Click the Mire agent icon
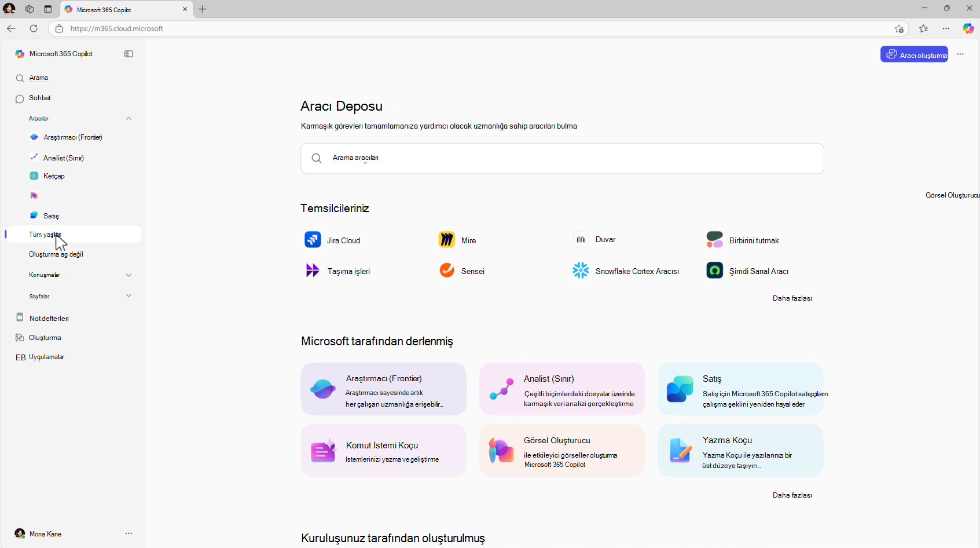The height and width of the screenshot is (548, 980). point(447,239)
